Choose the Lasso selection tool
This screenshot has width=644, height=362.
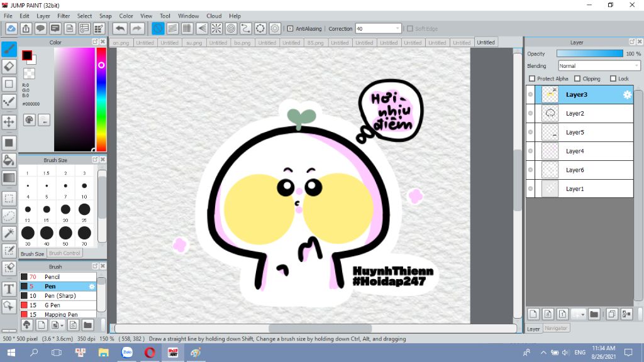(9, 216)
